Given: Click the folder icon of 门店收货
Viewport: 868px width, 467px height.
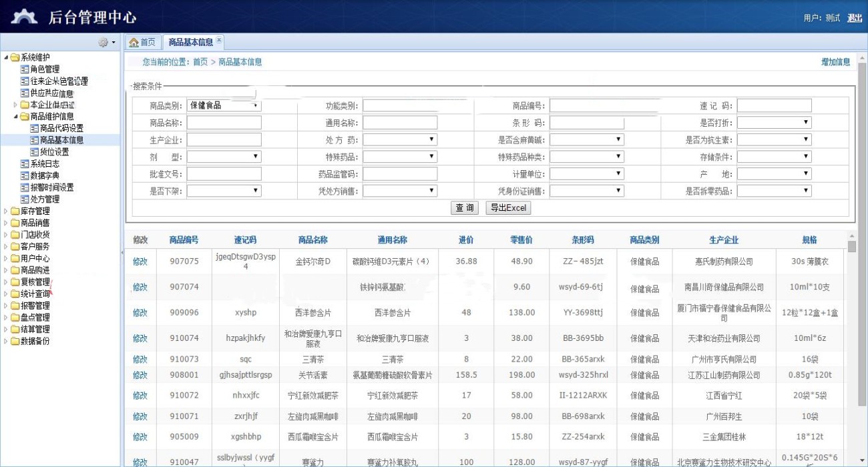Looking at the screenshot, I should coord(15,235).
